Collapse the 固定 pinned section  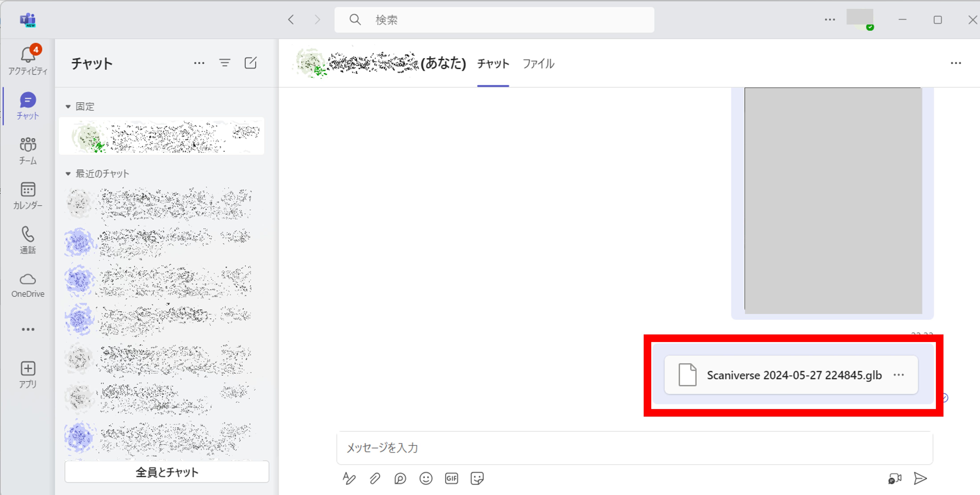coord(68,106)
